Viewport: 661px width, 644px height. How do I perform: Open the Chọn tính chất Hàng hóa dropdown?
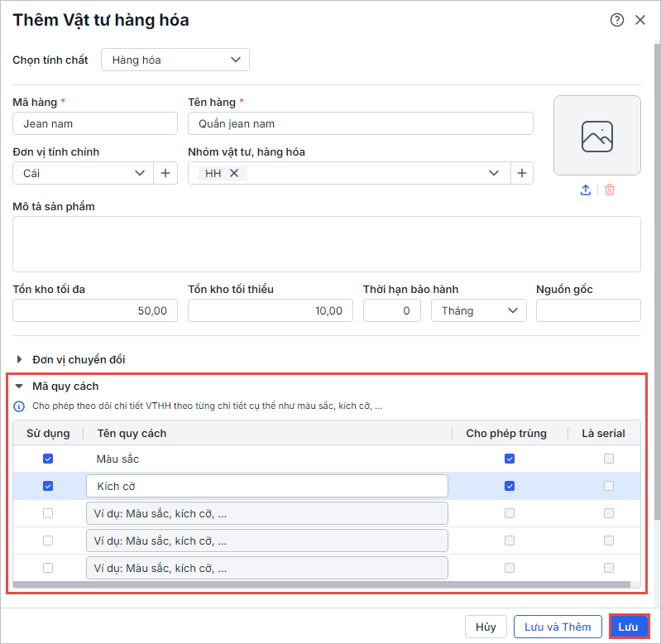(x=175, y=60)
